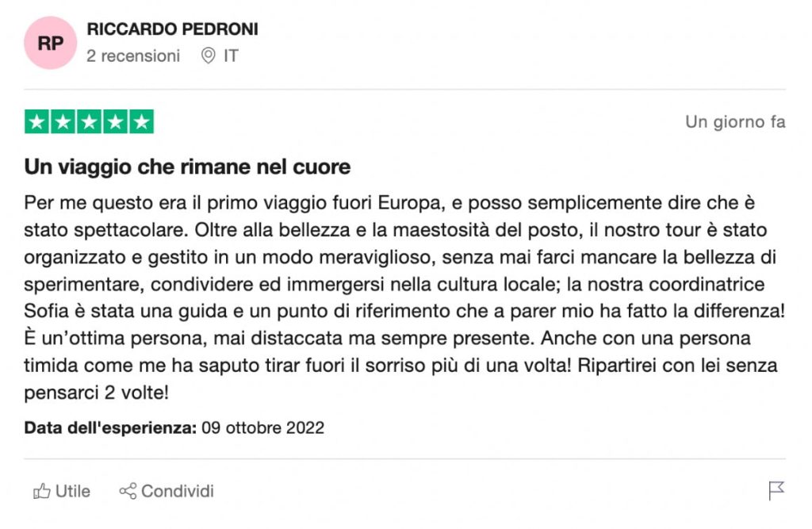The height and width of the screenshot is (529, 812).
Task: Click the fifth green rating star
Action: click(141, 122)
